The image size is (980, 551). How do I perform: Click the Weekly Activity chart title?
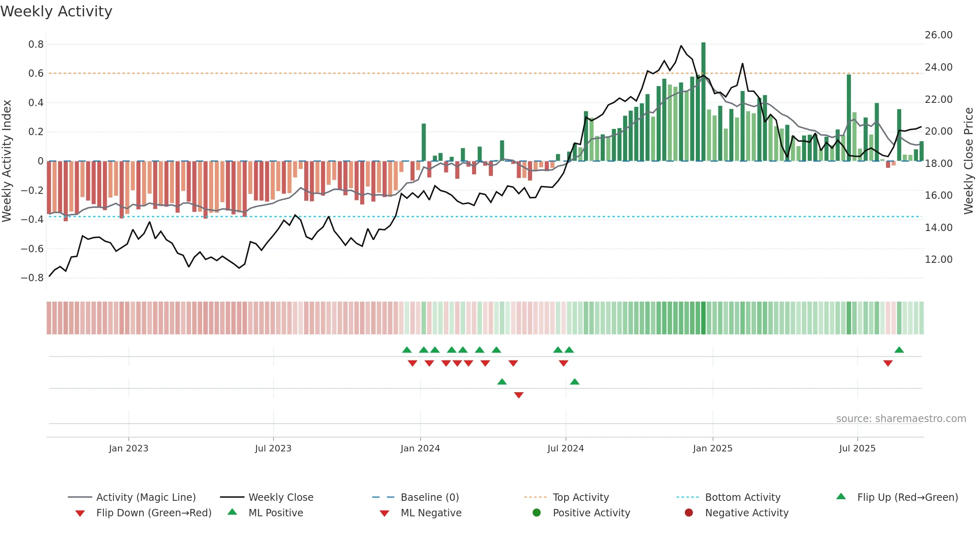tap(56, 11)
